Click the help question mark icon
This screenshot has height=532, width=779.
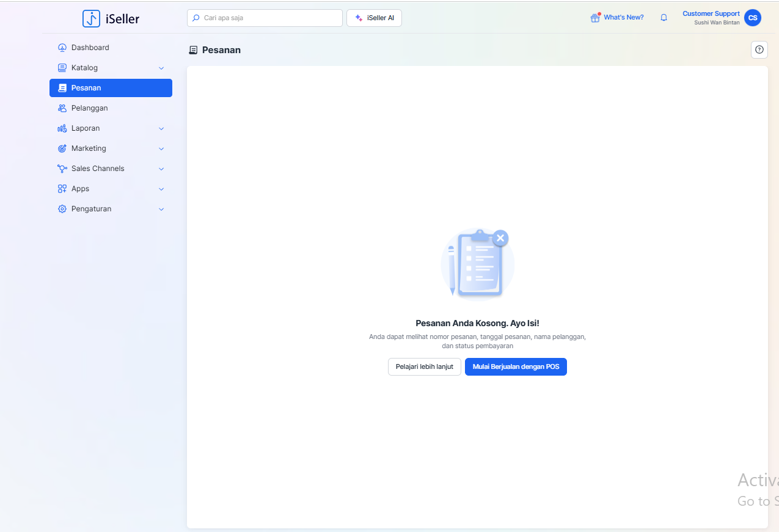click(x=759, y=50)
